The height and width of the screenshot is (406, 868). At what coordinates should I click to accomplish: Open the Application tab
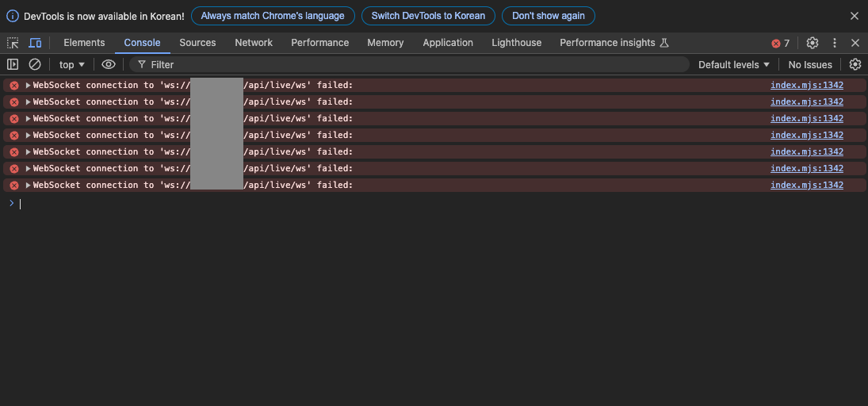[448, 43]
